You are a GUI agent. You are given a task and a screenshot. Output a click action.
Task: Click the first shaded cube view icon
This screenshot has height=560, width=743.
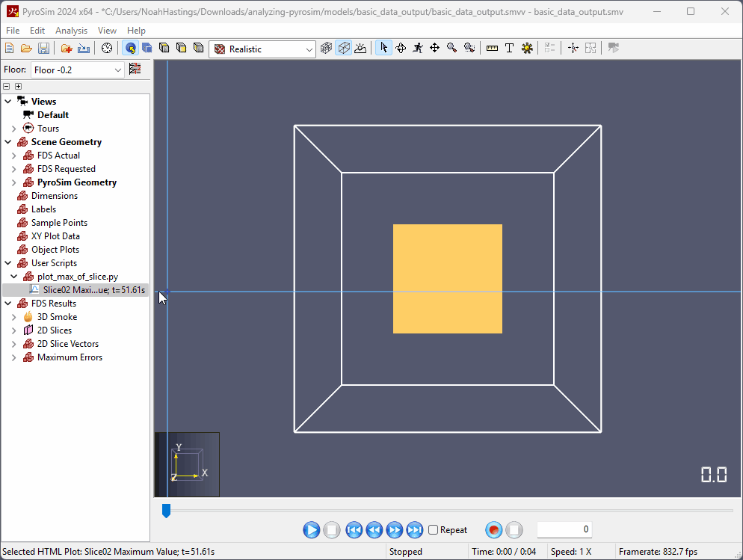(164, 49)
